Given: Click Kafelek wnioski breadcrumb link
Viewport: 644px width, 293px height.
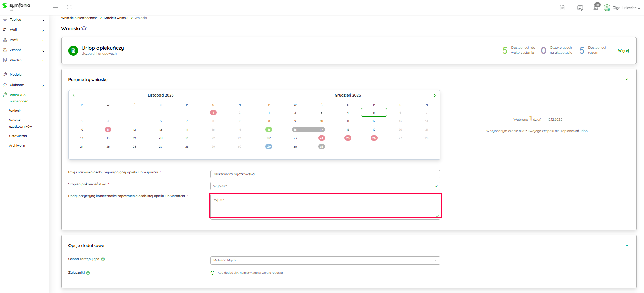Looking at the screenshot, I should click(116, 18).
